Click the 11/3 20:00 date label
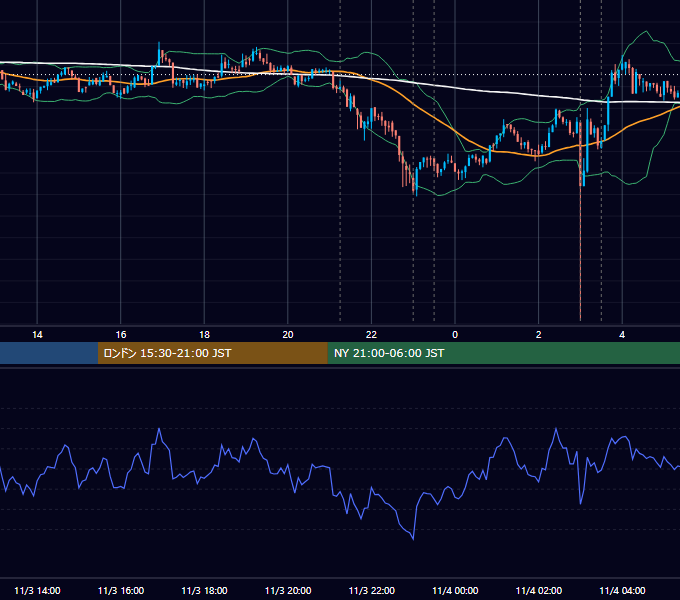This screenshot has width=680, height=600. click(x=288, y=590)
